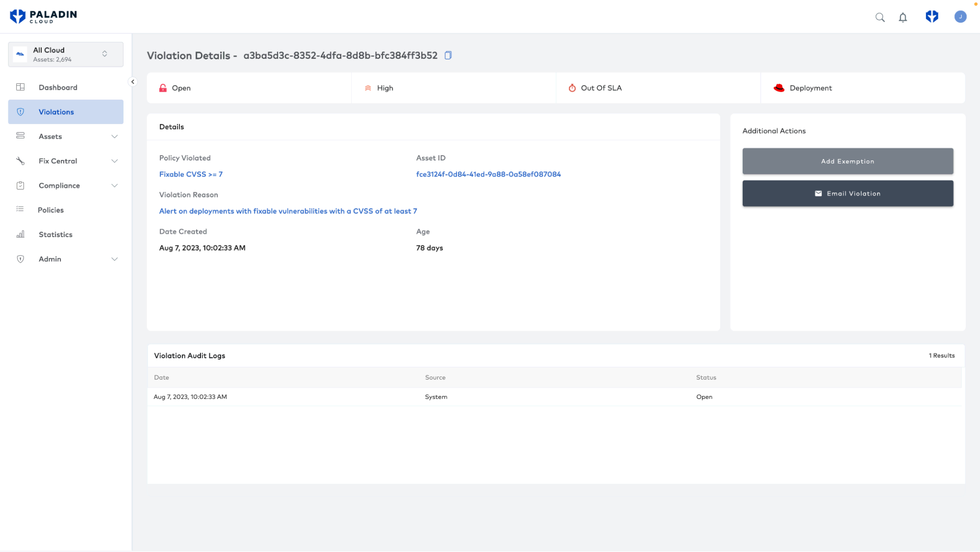Go to the Policies page
Screen dimensions: 980x552
pyautogui.click(x=51, y=210)
